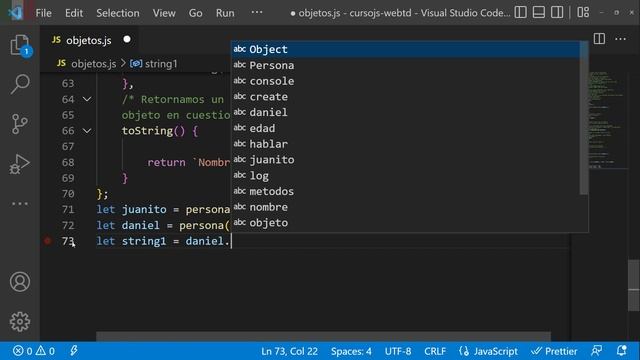Choose the hablar suggestion
640x360 pixels.
[x=406, y=144]
